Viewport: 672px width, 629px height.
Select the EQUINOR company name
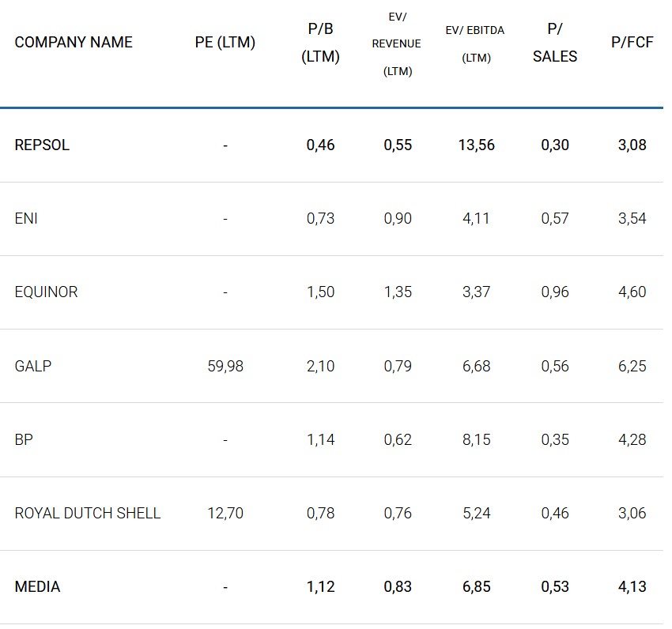coord(46,292)
